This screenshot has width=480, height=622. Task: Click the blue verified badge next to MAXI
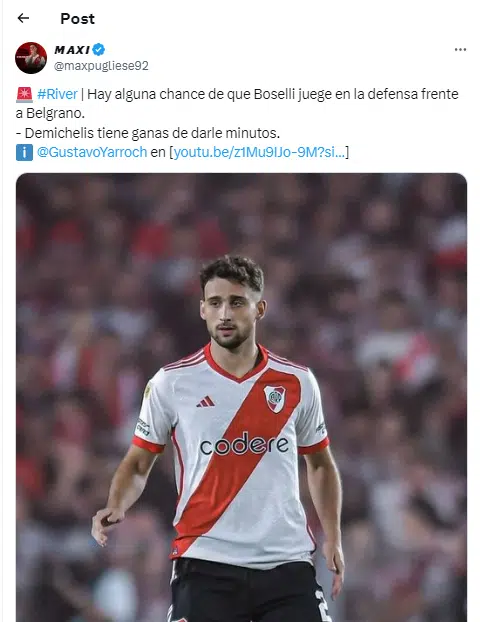(99, 50)
